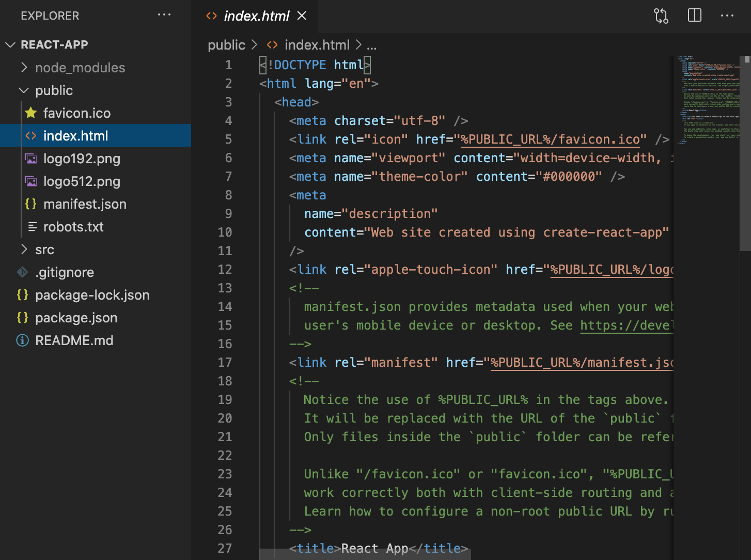
Task: Expand the src folder
Action: (x=24, y=249)
